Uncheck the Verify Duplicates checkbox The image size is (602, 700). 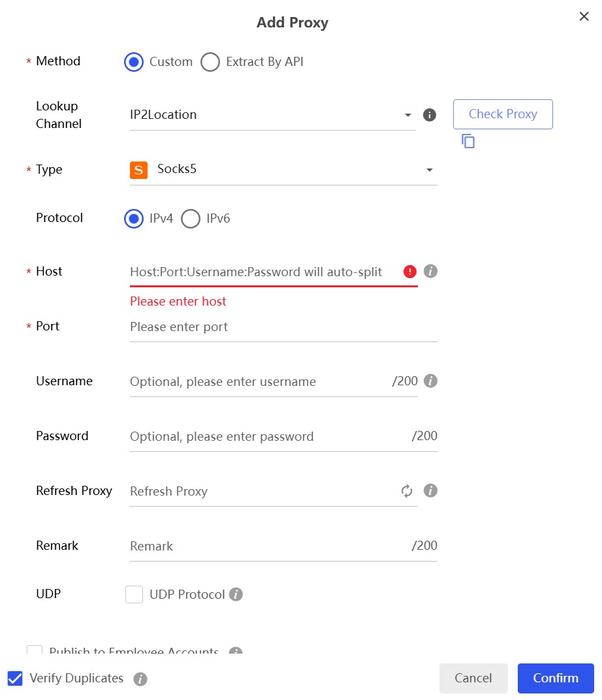(x=15, y=678)
